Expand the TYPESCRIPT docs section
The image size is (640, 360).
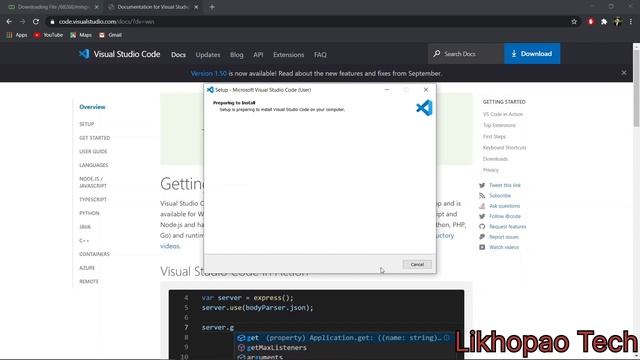tap(93, 200)
